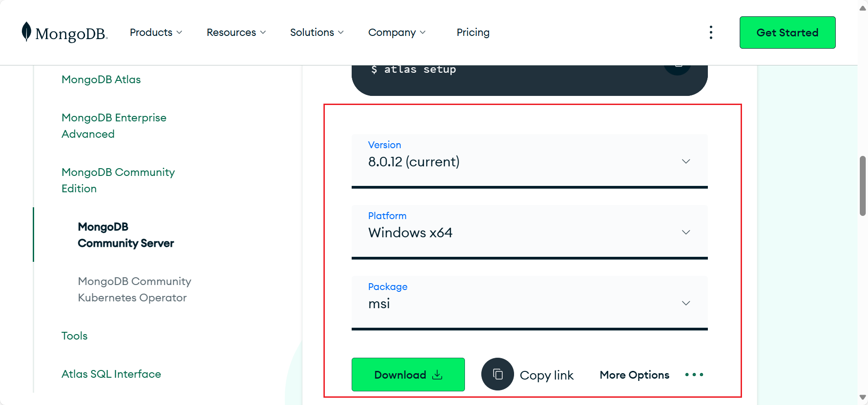868x405 pixels.
Task: Open MongoDB Community Kubernetes Operator link
Action: pyautogui.click(x=134, y=290)
